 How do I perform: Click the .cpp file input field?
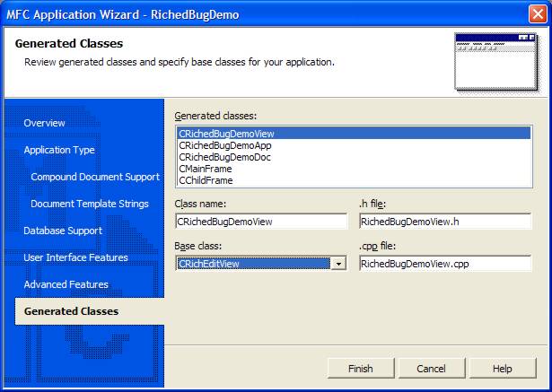coord(445,264)
